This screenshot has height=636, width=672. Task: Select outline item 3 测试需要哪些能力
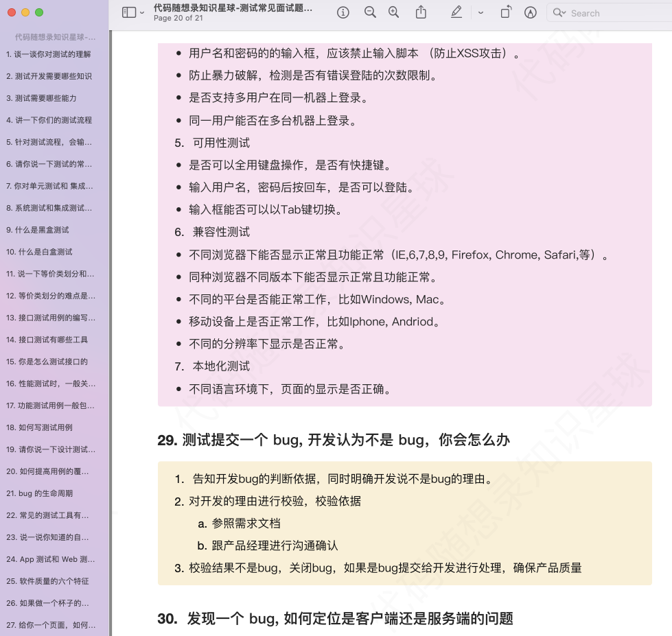click(x=41, y=98)
